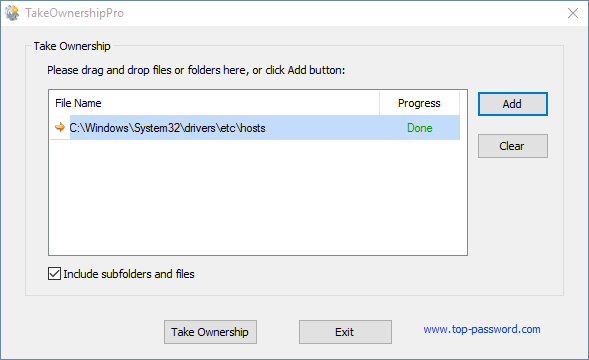Uncheck the Include subfolders and files checkbox
The image size is (589, 360).
(54, 274)
